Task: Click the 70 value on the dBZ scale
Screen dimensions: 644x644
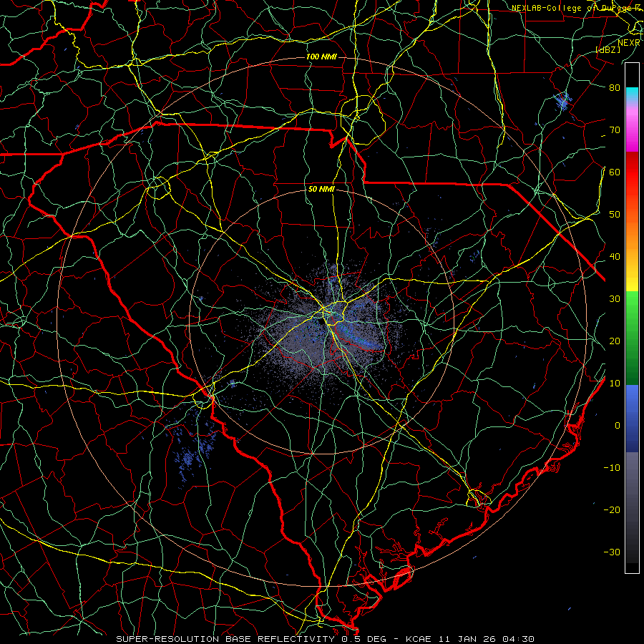Action: pyautogui.click(x=615, y=130)
